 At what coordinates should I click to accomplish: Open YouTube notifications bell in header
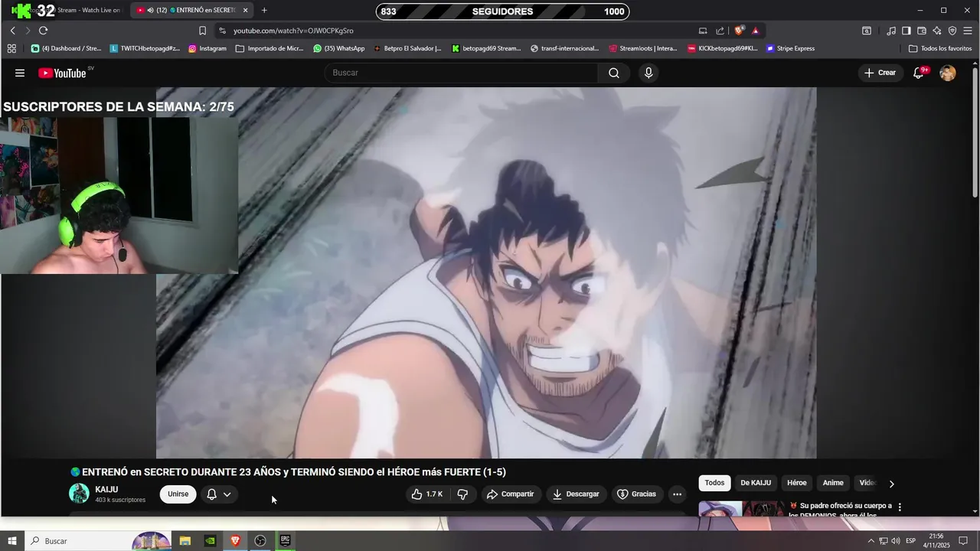click(919, 73)
